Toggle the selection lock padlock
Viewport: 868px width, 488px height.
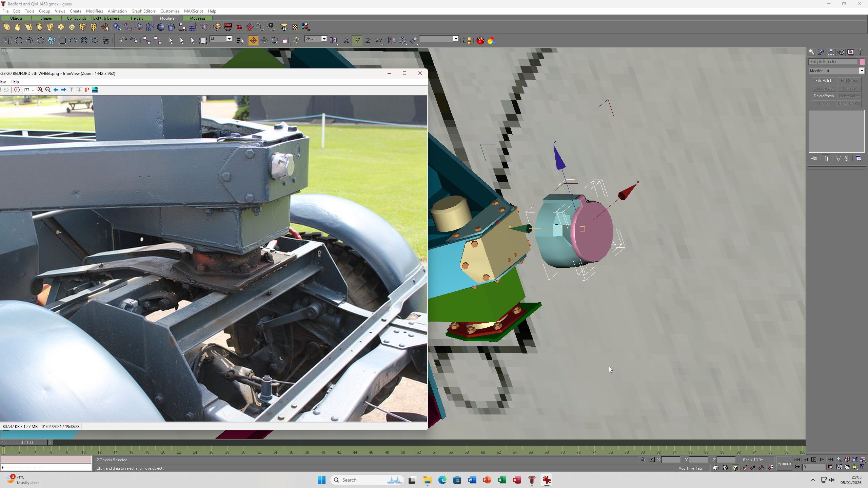(x=643, y=460)
